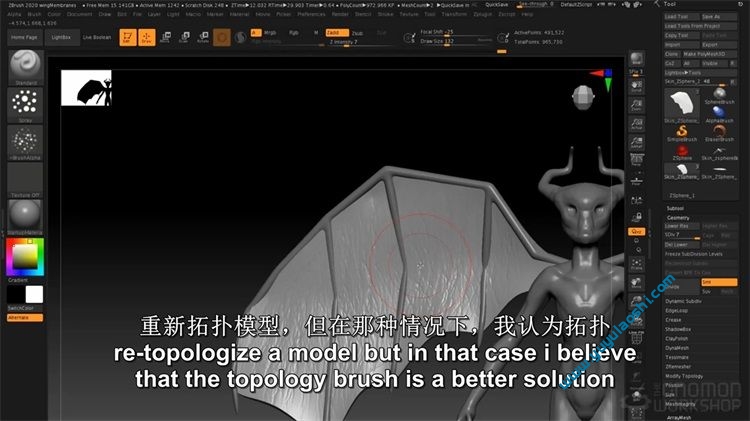Open the Zplugin menu
This screenshot has height=421, width=750.
[483, 14]
